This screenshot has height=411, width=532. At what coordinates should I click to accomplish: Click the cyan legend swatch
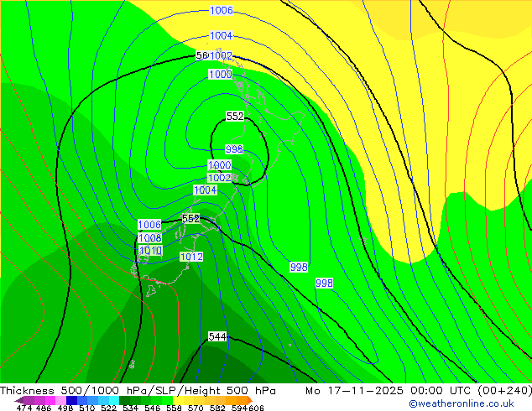[x=114, y=400]
